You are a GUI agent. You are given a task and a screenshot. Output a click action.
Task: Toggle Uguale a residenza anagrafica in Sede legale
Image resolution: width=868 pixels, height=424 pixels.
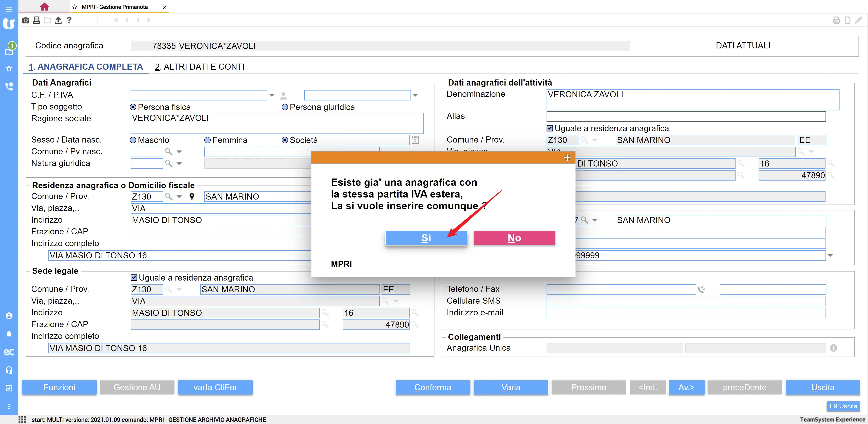coord(134,278)
